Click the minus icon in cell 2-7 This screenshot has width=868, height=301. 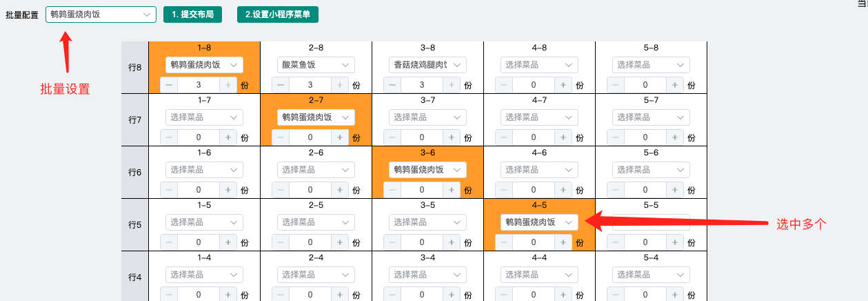(x=281, y=137)
